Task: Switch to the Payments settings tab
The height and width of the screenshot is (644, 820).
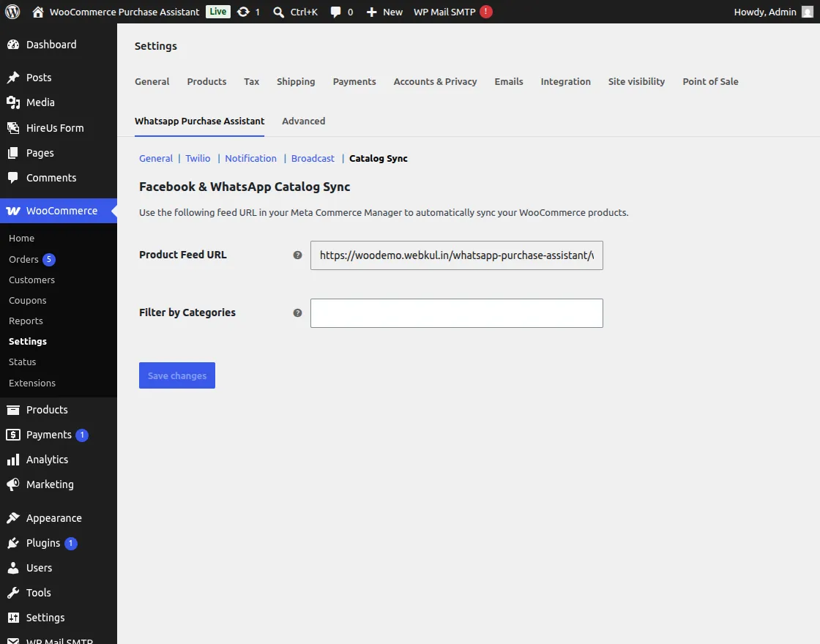Action: click(x=354, y=81)
